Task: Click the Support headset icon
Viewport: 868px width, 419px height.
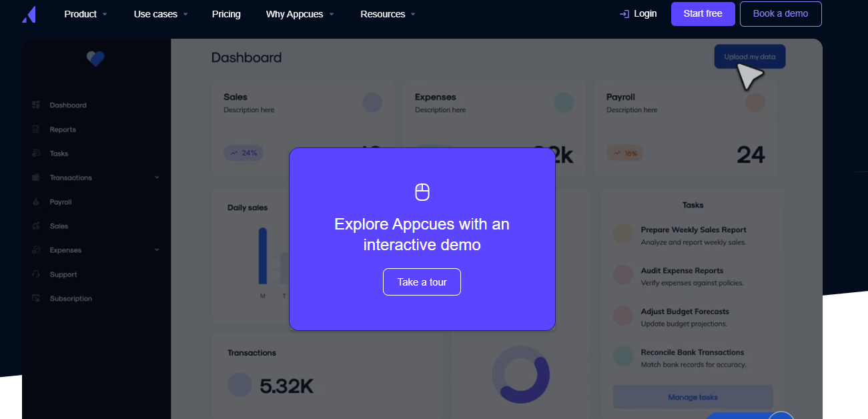Action: 36,274
